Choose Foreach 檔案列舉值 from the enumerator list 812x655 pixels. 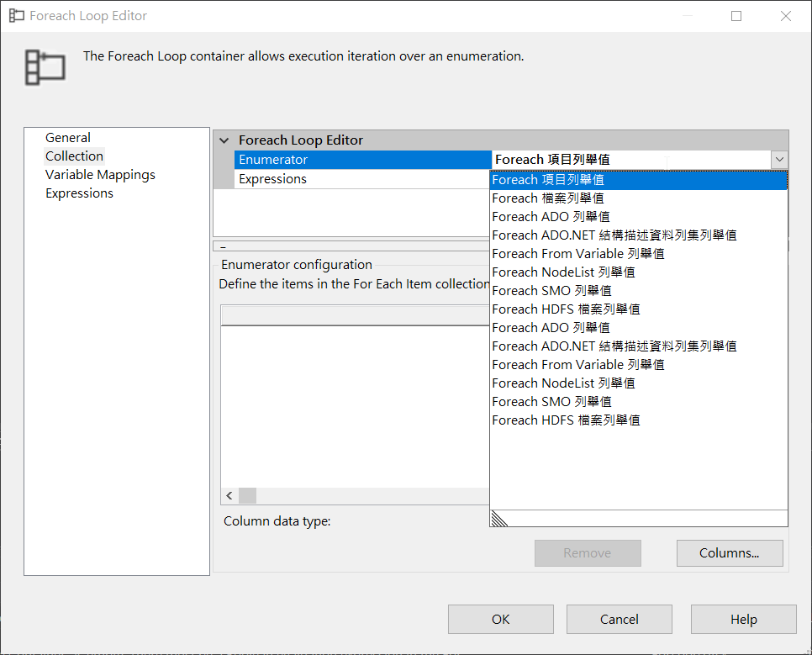548,198
